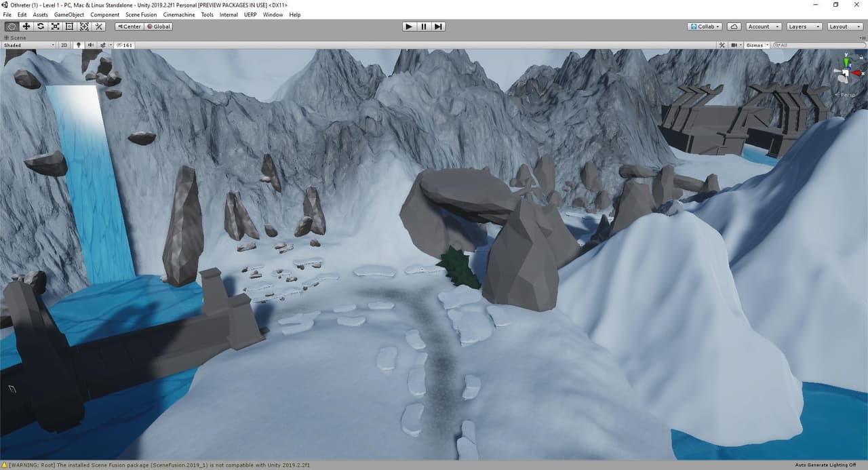Click the red X axis on orientation gizmo
The height and width of the screenshot is (470, 868).
[x=857, y=73]
